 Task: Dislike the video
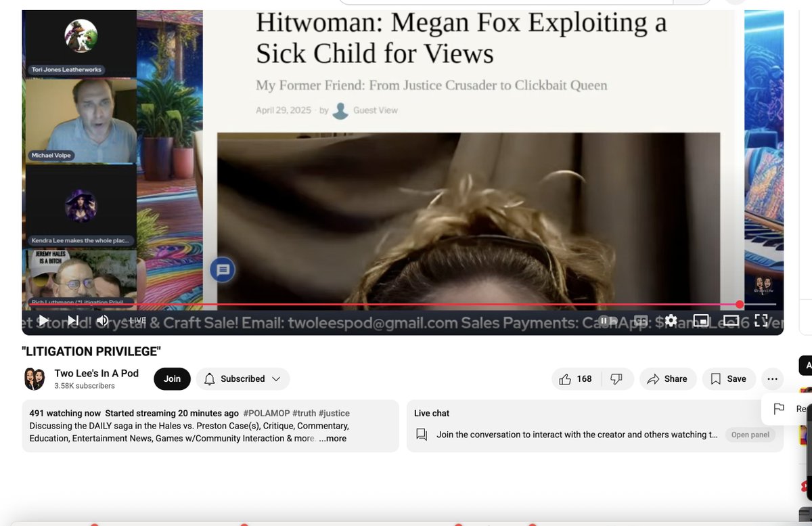pos(616,379)
